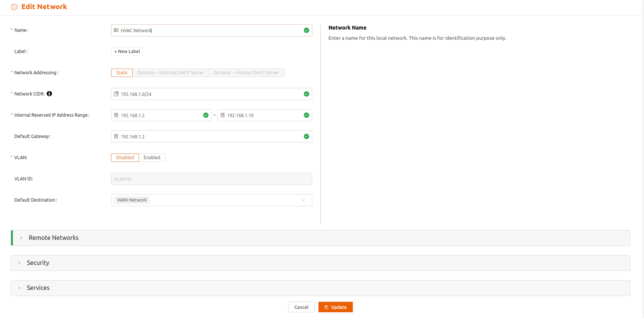Click the 'Network Addressing' label
The image size is (644, 318).
36,73
